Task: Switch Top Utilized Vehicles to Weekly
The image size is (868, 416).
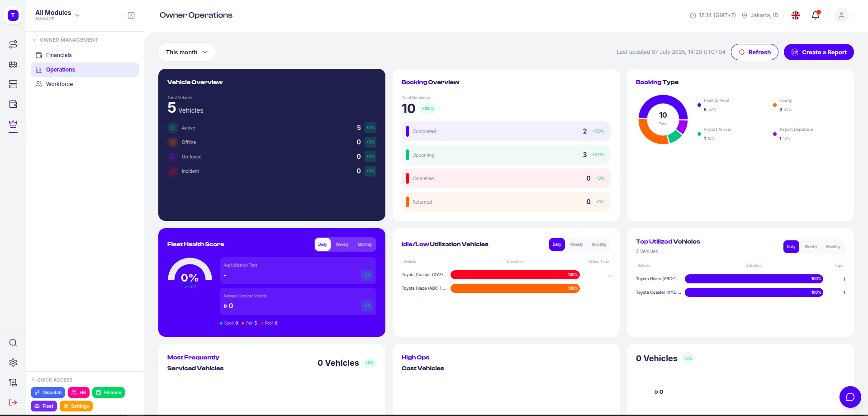Action: pyautogui.click(x=811, y=247)
